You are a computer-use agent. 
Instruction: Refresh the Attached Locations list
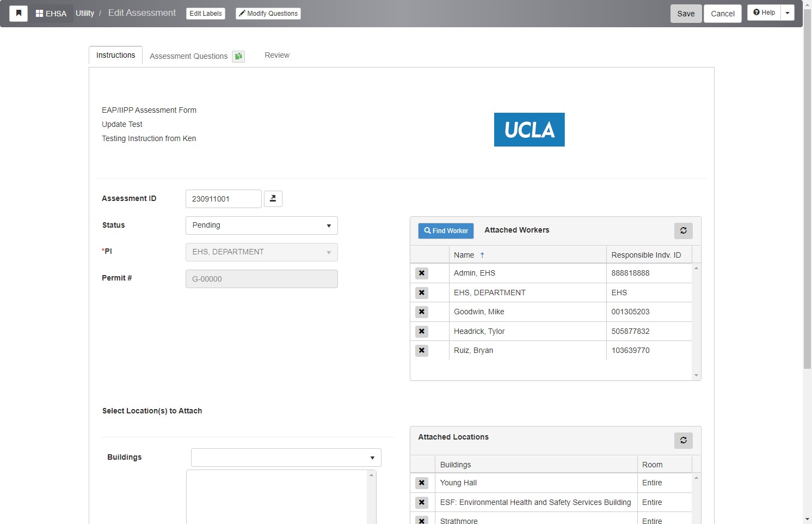[684, 441]
